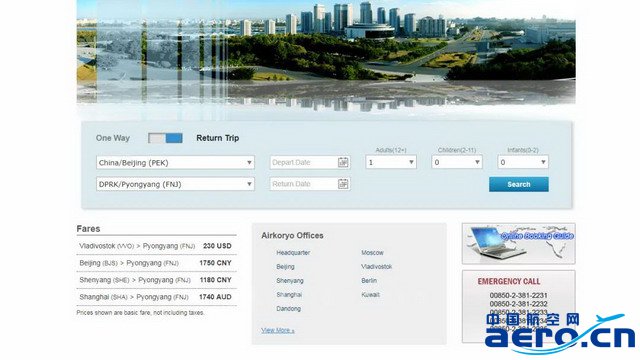Click the Online Booking Guide laptop image
Screen dimensions: 640x360
518,244
